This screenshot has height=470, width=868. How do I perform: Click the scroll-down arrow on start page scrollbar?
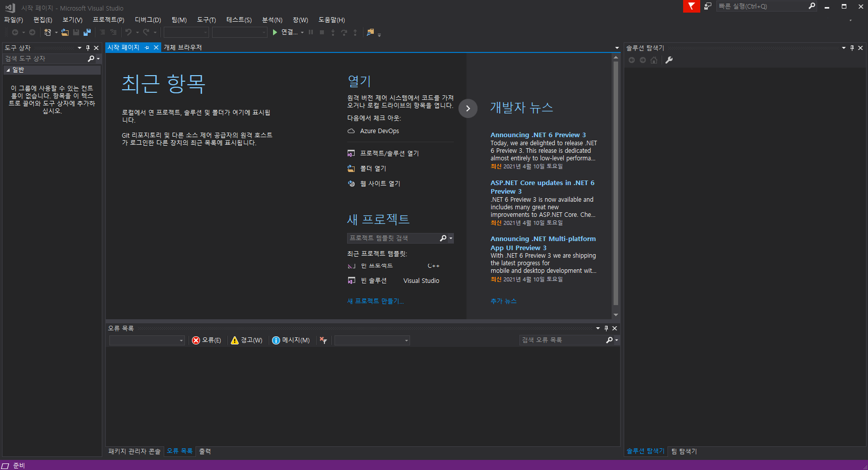616,315
